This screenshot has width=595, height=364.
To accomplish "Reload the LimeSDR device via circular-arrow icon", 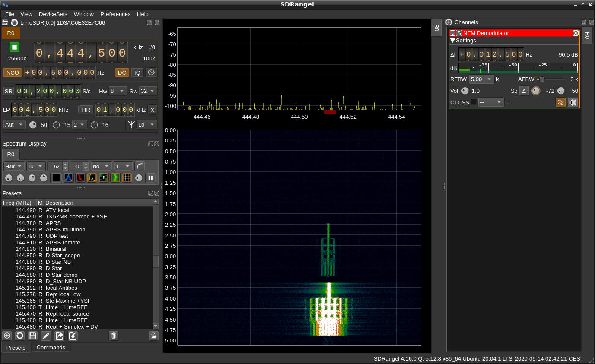I will (14, 22).
